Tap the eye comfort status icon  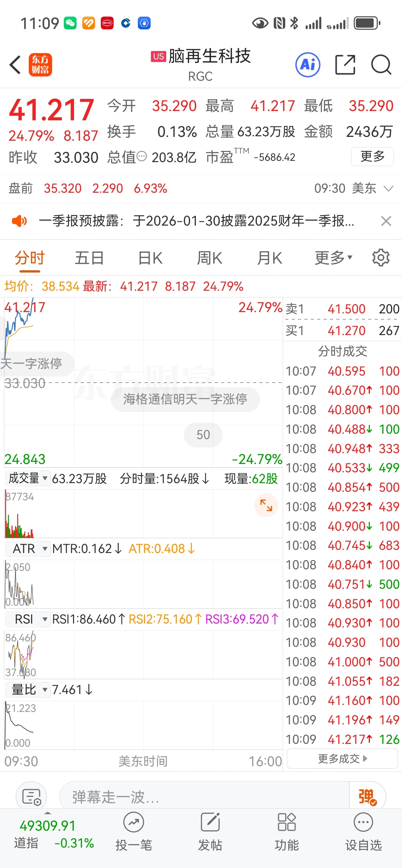tap(260, 23)
